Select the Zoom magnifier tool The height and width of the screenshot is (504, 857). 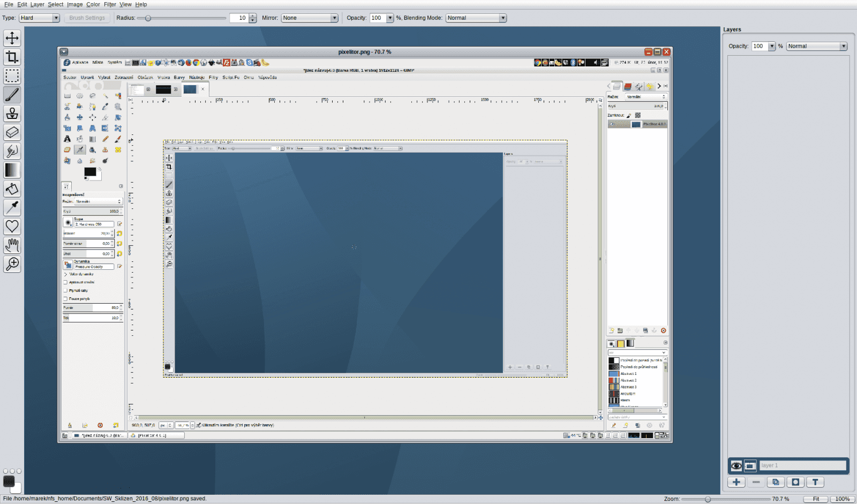click(x=12, y=264)
